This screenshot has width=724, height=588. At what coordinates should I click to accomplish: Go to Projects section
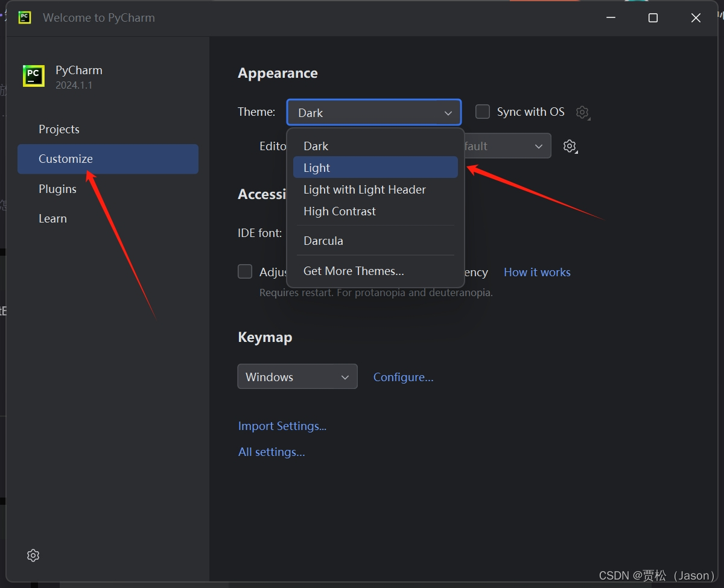tap(108, 129)
